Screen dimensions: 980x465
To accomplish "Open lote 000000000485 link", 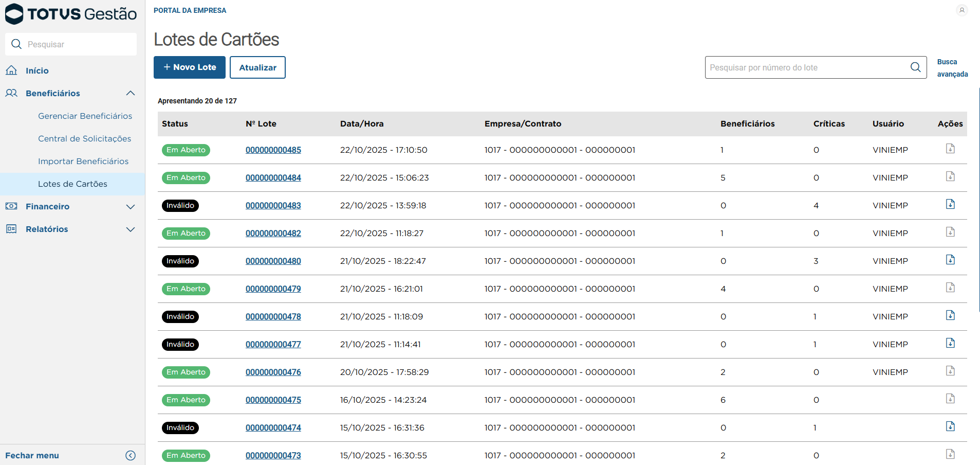I will (x=273, y=150).
